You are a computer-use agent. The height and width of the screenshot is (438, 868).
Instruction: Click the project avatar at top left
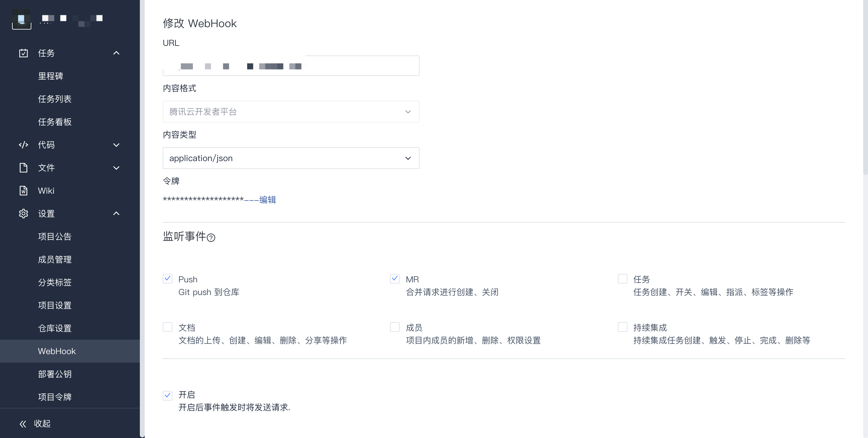pos(21,19)
